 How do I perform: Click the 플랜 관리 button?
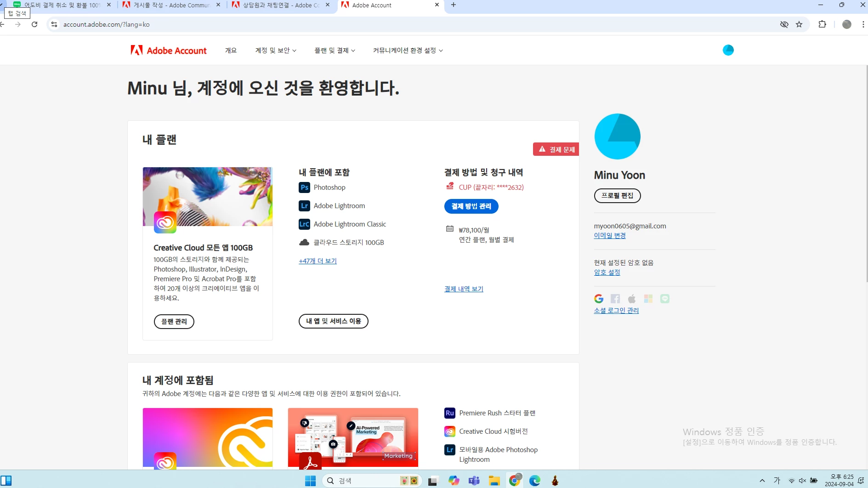pos(174,322)
